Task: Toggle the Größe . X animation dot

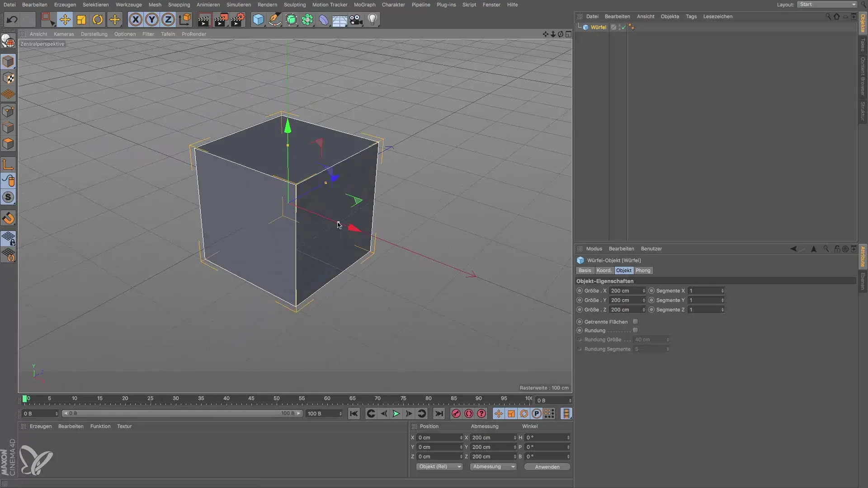Action: (x=580, y=291)
